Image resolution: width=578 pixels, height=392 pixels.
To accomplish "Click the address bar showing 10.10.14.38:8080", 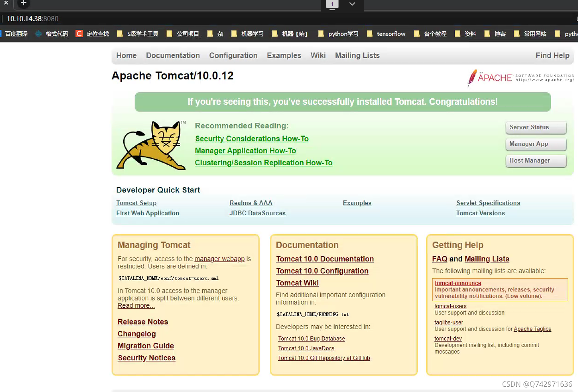I will (32, 18).
